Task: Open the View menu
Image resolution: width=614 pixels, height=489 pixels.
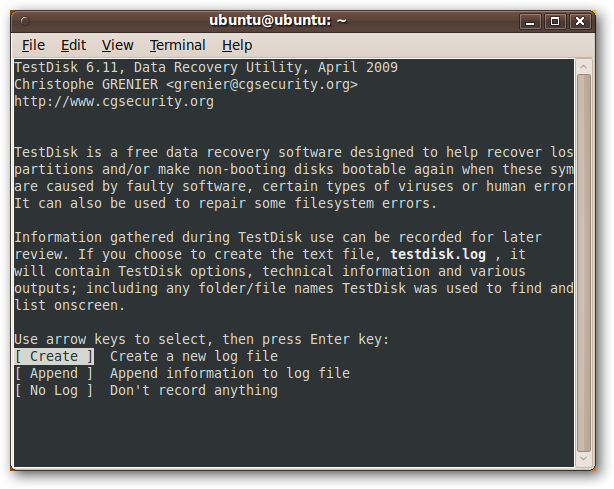Action: point(117,45)
